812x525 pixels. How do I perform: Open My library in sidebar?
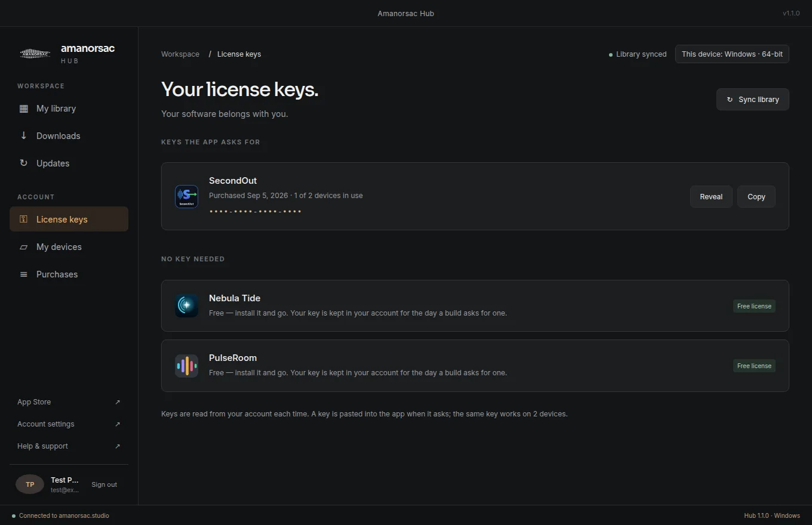69,109
